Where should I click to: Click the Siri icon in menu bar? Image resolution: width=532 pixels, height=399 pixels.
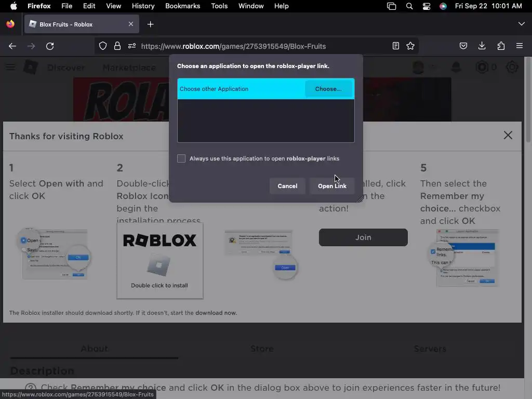[443, 6]
